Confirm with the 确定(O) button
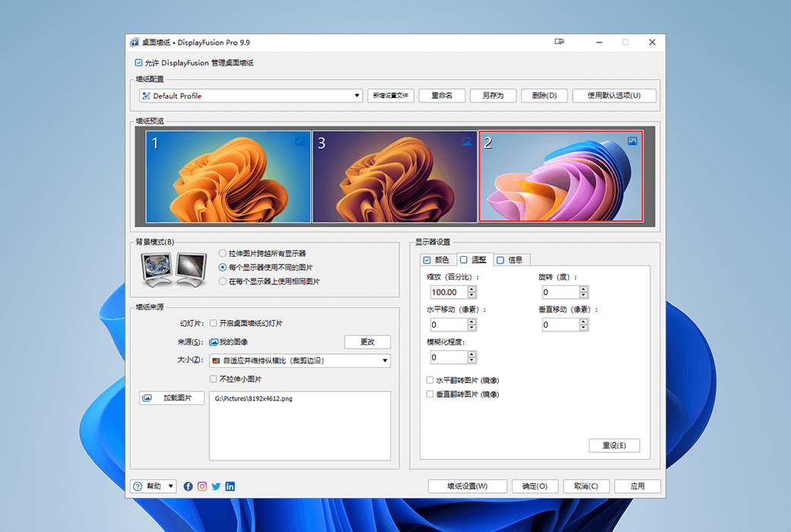 point(535,486)
